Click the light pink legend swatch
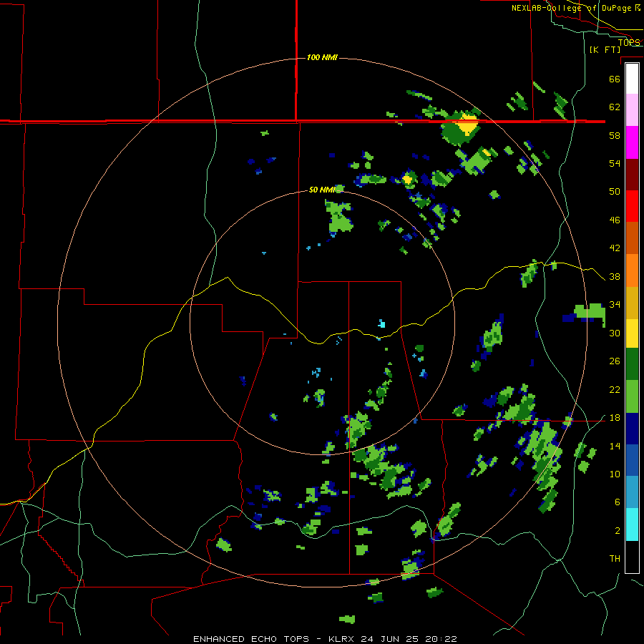 pos(632,109)
